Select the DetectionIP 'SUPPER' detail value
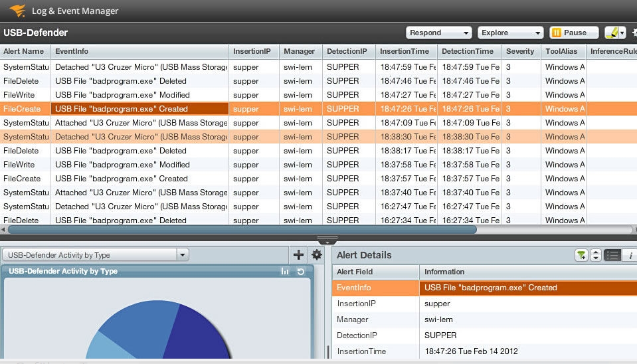Screen dimensions: 637x364 click(440, 335)
